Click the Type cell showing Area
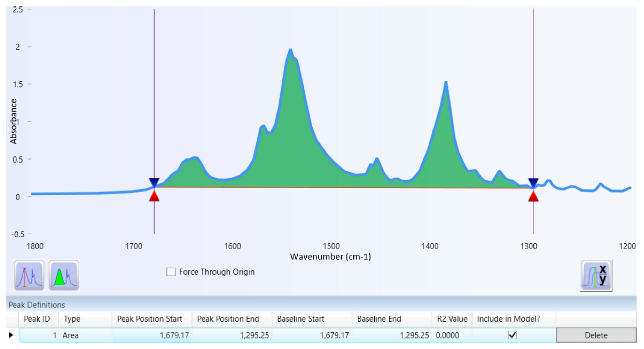 71,335
